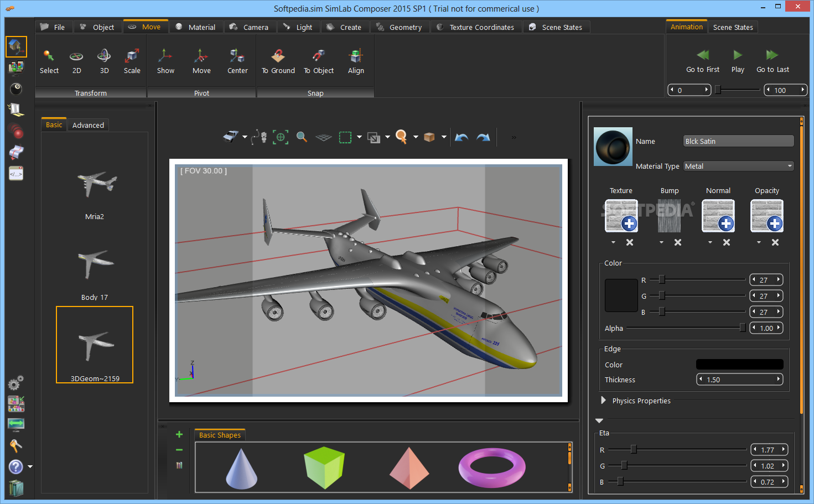Click the Align snap icon
Viewport: 814px width, 504px height.
pos(356,61)
